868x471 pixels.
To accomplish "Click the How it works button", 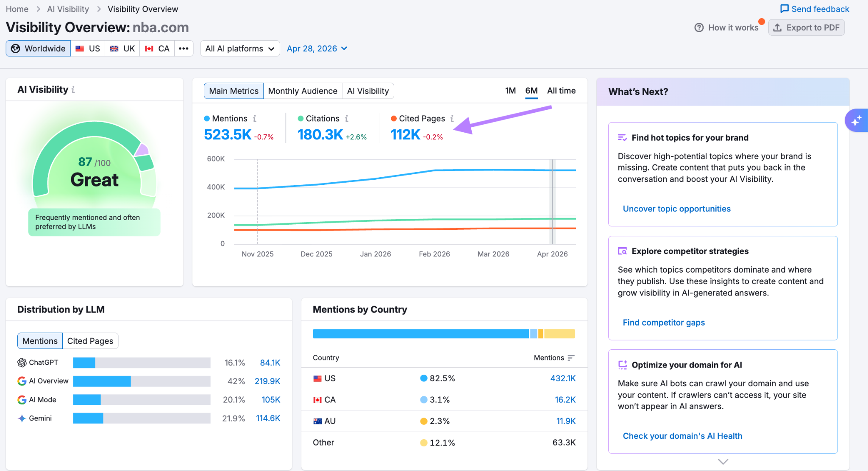I will click(726, 28).
